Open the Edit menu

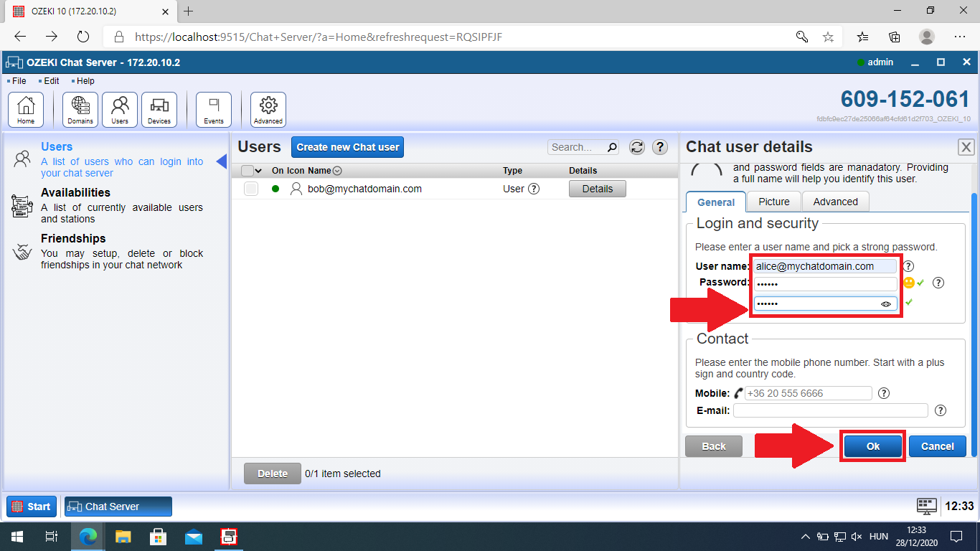(x=51, y=81)
